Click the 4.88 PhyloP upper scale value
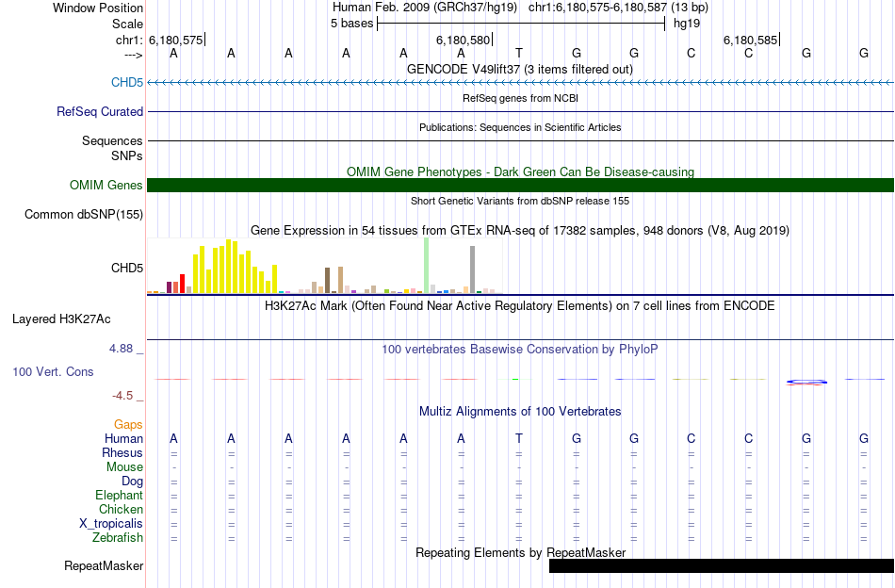Image resolution: width=895 pixels, height=588 pixels. pyautogui.click(x=121, y=349)
